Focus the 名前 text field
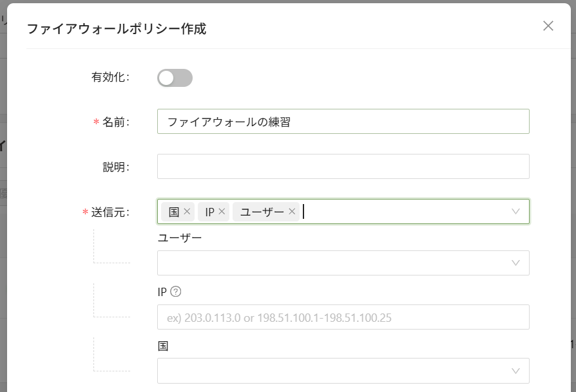576x392 pixels. click(x=343, y=122)
